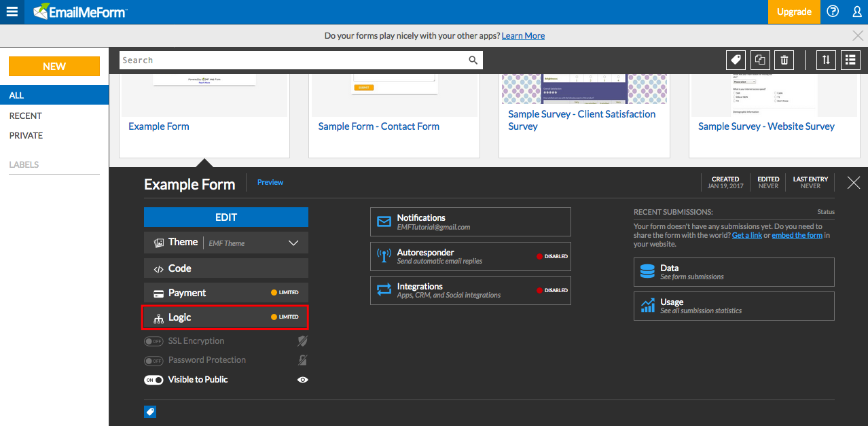
Task: Click the label tag toolbar icon
Action: point(735,60)
